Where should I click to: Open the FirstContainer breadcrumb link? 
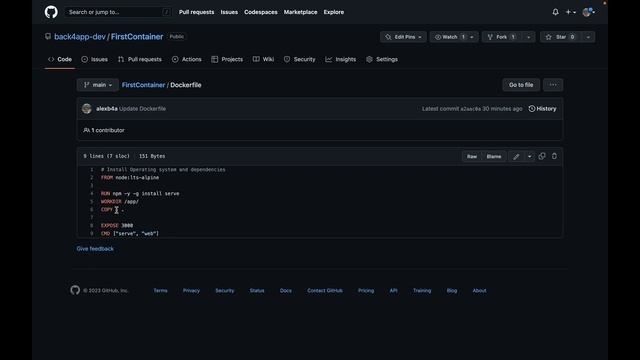(x=143, y=85)
